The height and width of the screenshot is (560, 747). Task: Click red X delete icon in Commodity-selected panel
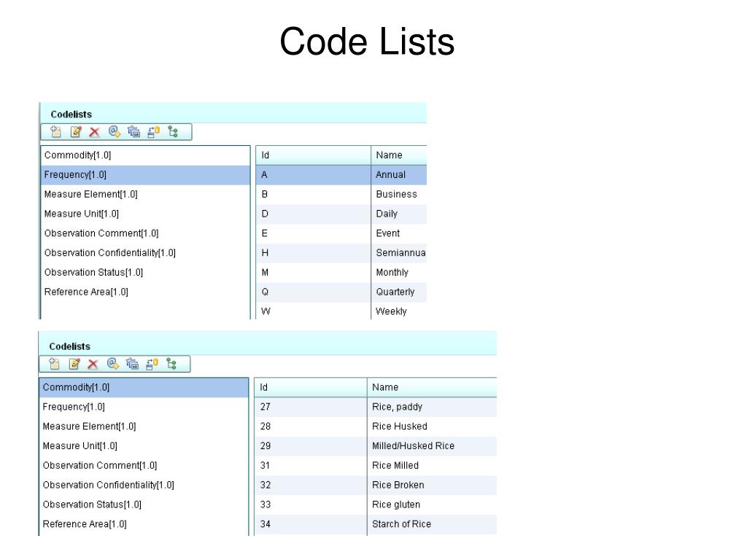point(93,364)
